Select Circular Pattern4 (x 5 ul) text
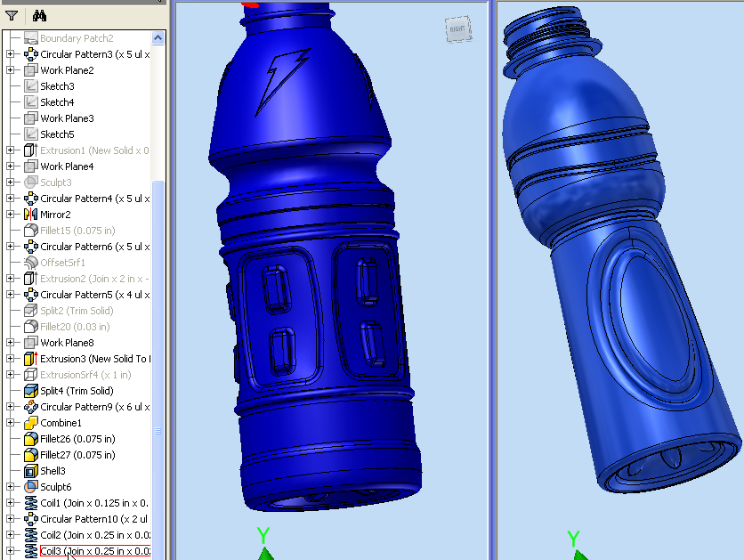744x560 pixels. point(95,199)
